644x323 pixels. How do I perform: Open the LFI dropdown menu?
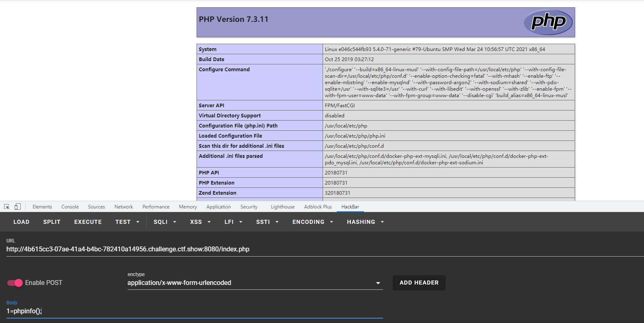233,222
